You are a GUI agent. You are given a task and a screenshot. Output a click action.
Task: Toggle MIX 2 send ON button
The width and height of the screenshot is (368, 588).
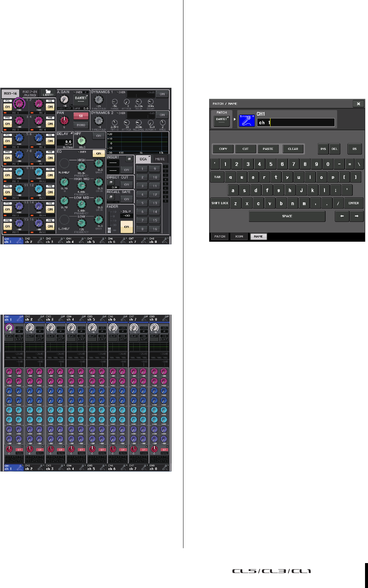[50, 107]
